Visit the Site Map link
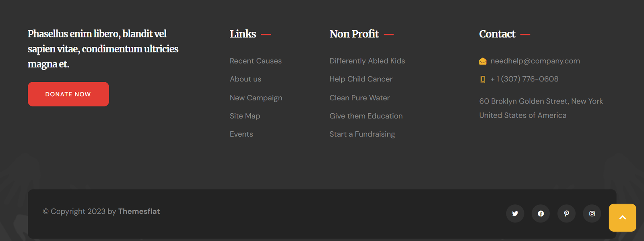Viewport: 644px width, 241px height. click(x=245, y=116)
